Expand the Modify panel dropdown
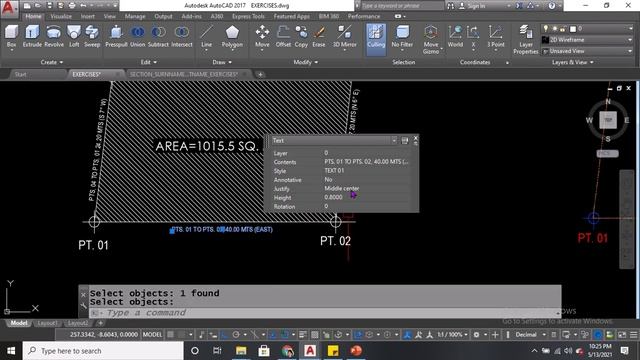The width and height of the screenshot is (640, 360). pyautogui.click(x=306, y=62)
